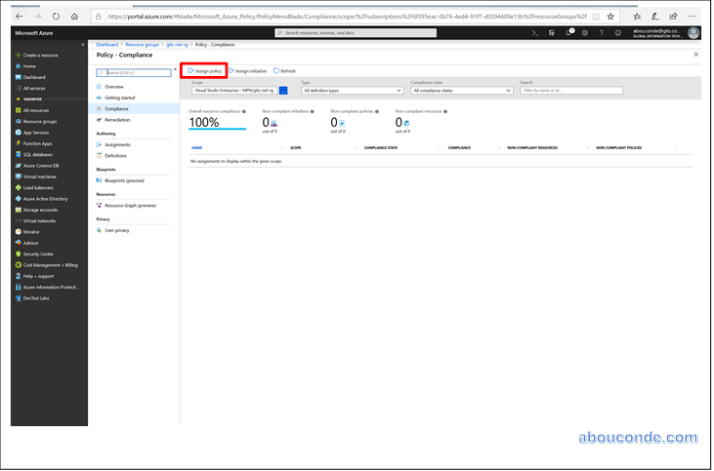Screen dimensions: 714x471
Task: Click the browser refresh icon
Action: (x=56, y=17)
